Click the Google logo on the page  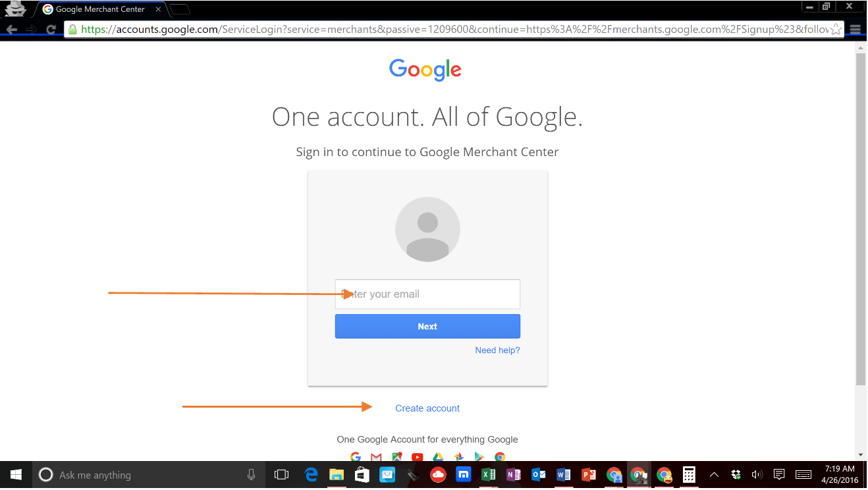click(x=425, y=70)
